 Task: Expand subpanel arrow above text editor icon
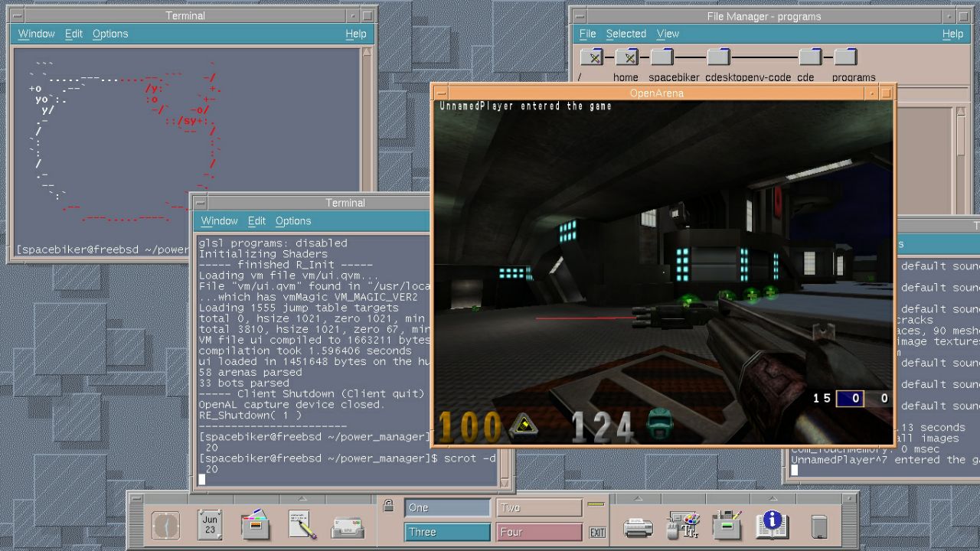(x=302, y=499)
